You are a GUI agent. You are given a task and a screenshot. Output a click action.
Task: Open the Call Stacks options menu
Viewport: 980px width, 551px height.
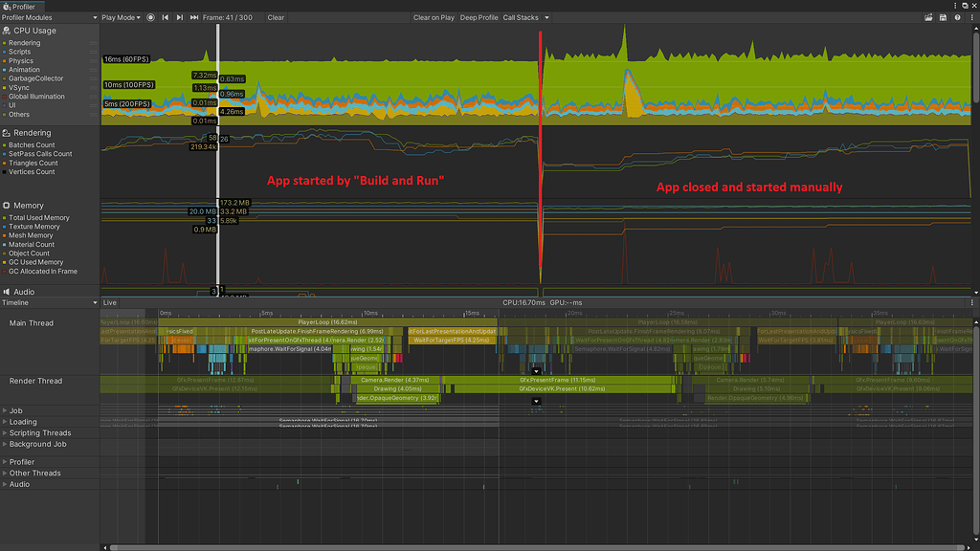[546, 17]
